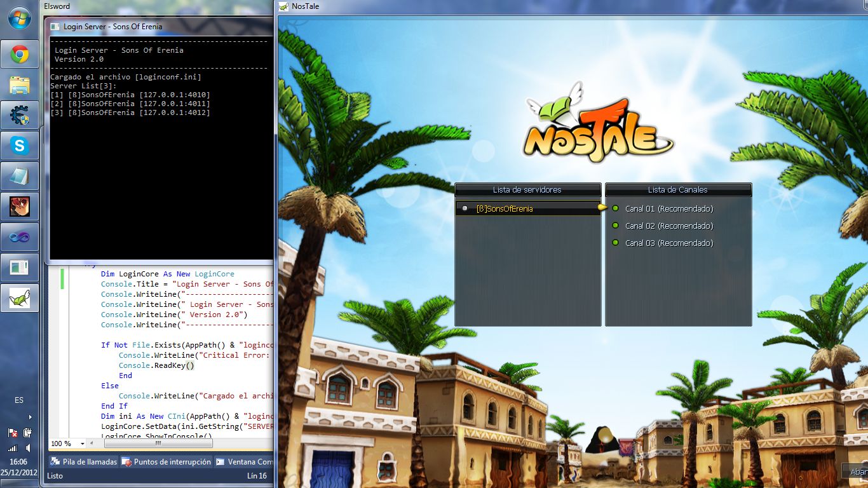Open the Notepad taskbar icon
This screenshot has width=868, height=488.
tap(20, 176)
